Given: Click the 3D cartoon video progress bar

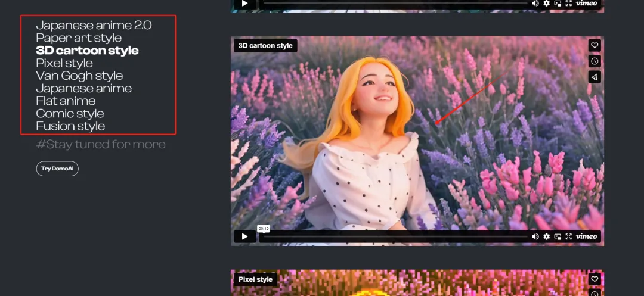Looking at the screenshot, I should pos(394,236).
